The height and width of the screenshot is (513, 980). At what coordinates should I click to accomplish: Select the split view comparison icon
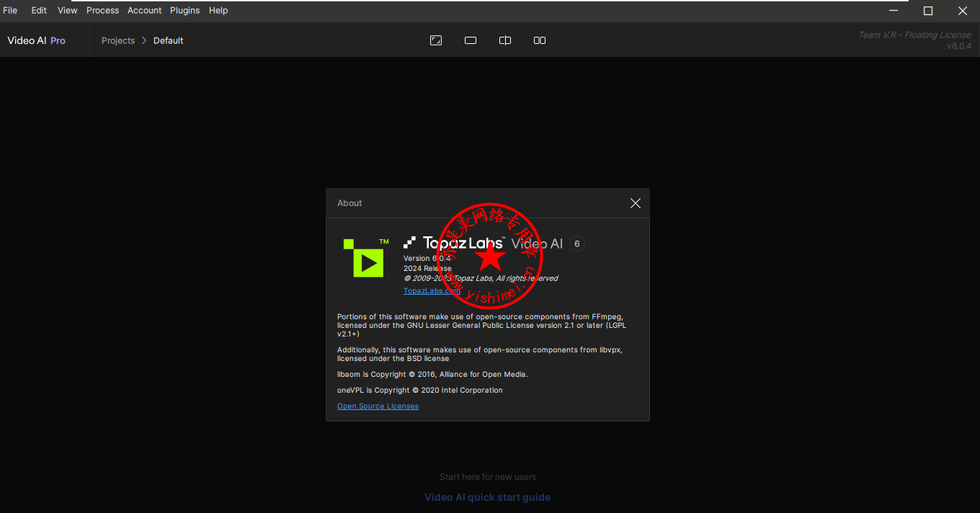point(505,40)
